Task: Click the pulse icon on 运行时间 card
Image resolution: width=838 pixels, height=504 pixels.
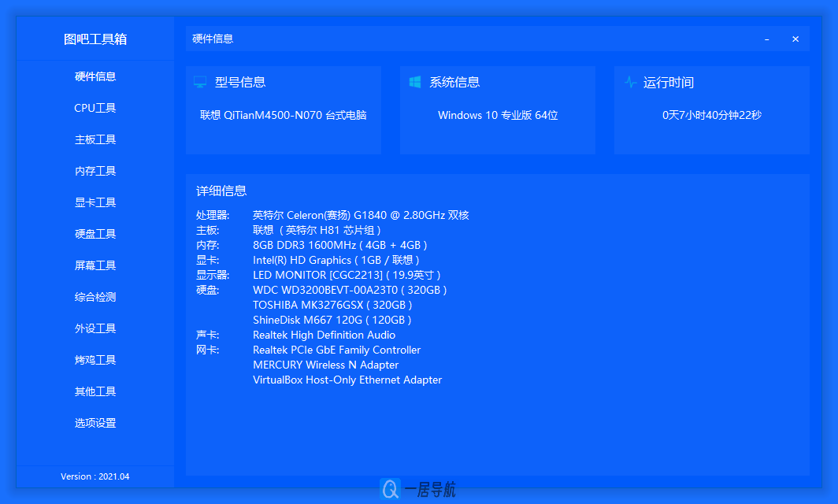Action: click(629, 81)
